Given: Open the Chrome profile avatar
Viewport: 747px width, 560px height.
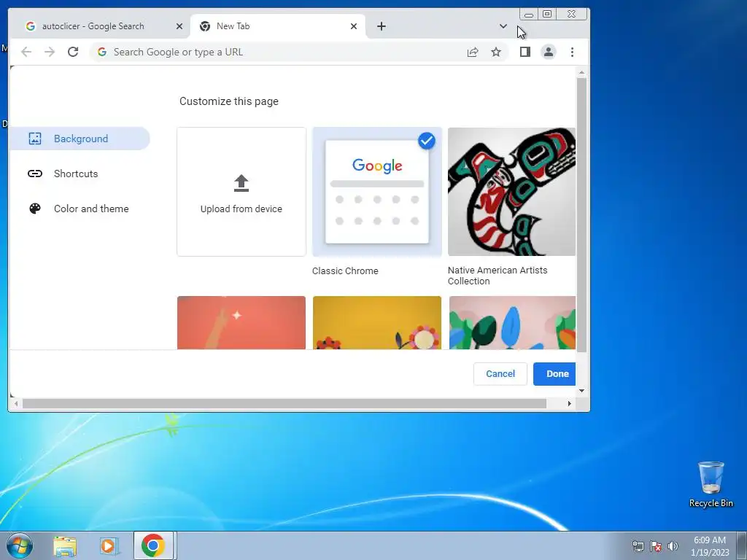Looking at the screenshot, I should point(549,52).
